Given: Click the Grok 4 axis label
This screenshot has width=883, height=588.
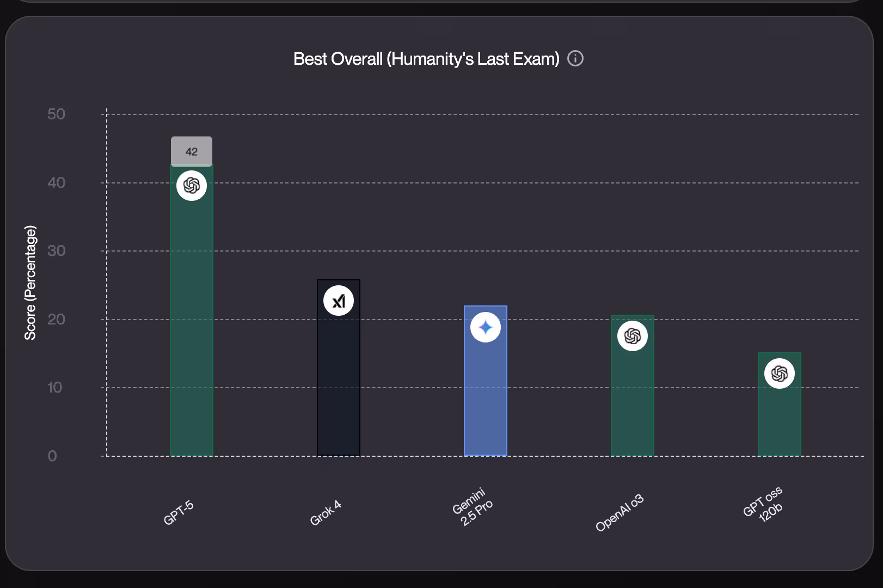Looking at the screenshot, I should (x=326, y=513).
